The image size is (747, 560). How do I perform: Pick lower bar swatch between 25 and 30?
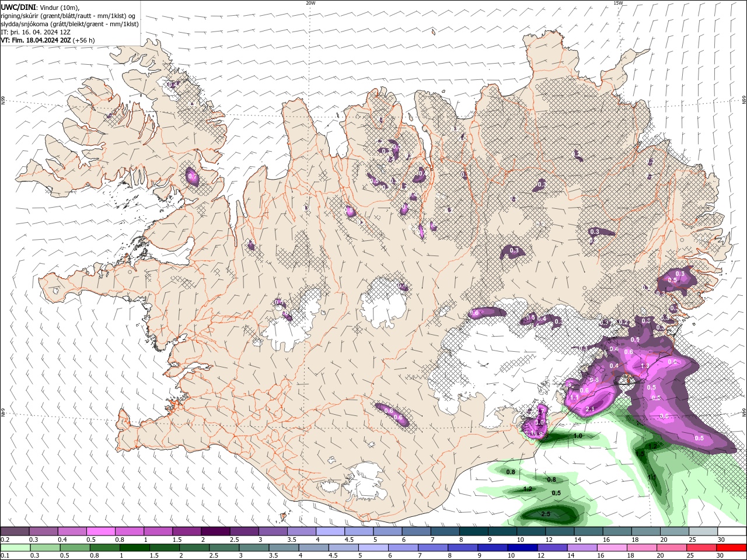[x=701, y=548]
